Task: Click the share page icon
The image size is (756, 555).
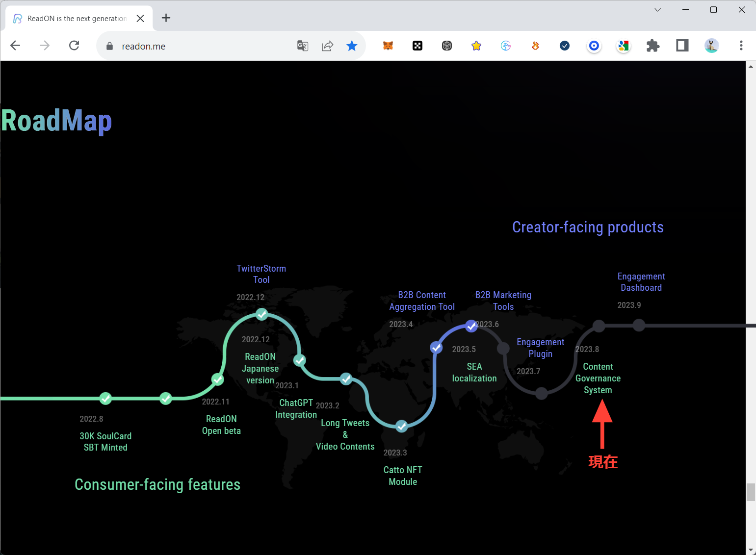Action: [x=327, y=46]
